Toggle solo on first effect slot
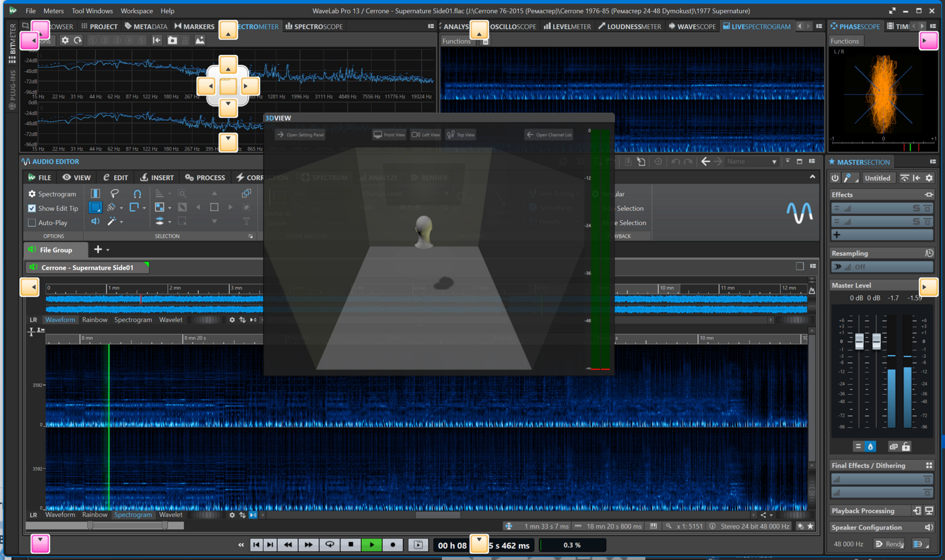Screen dimensions: 945x560 [916, 208]
